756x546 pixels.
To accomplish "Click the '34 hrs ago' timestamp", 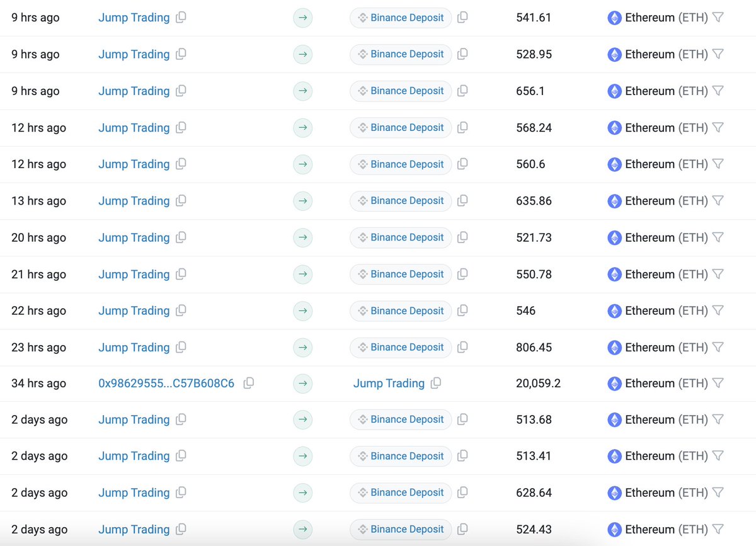I will [x=38, y=383].
